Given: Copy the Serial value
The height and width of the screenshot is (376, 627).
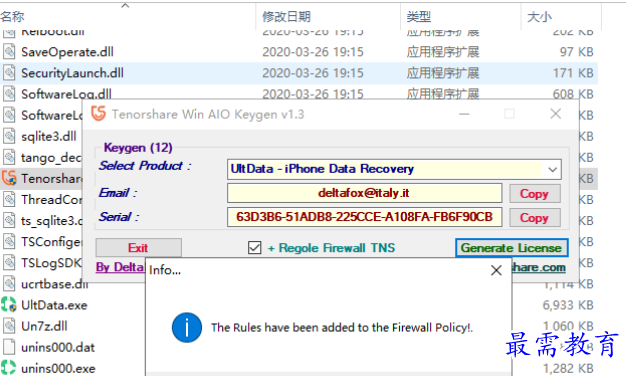Looking at the screenshot, I should pyautogui.click(x=534, y=218).
